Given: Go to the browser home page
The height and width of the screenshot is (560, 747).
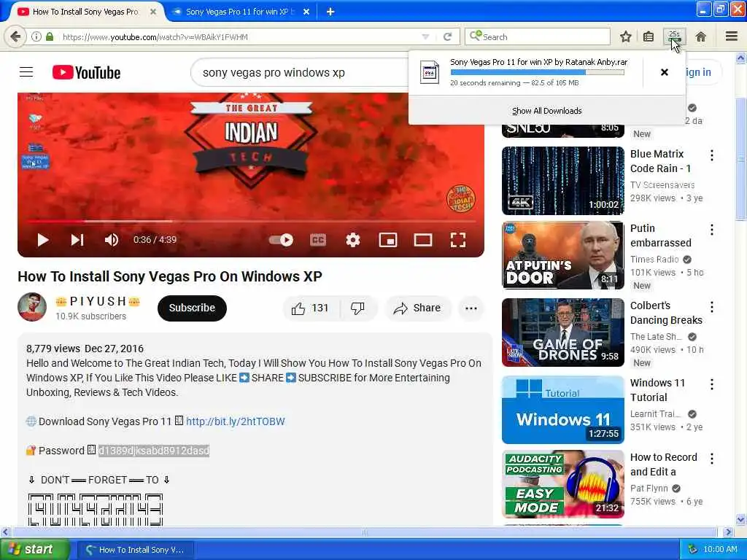Looking at the screenshot, I should (x=700, y=36).
